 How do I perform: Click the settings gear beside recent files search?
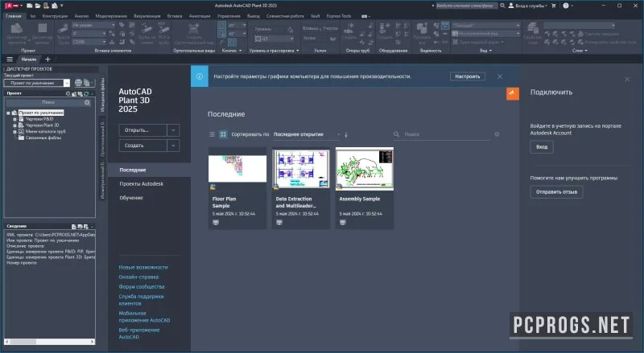click(x=497, y=134)
